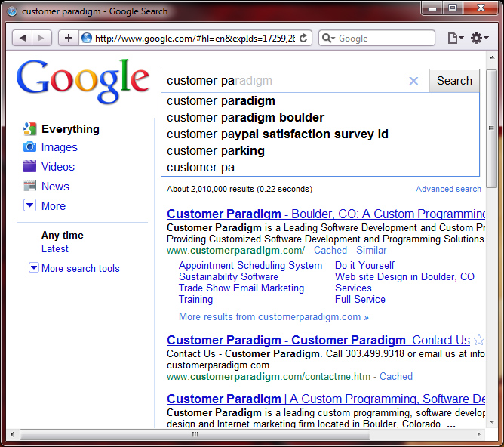Screen dimensions: 504x447
Task: Open the search engine magnifier dropdown
Action: pos(328,39)
